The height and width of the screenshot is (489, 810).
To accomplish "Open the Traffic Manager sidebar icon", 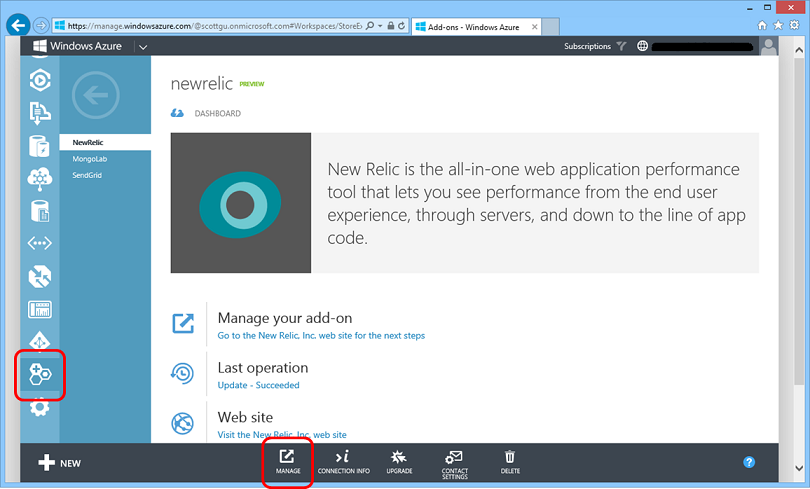I will click(x=40, y=276).
